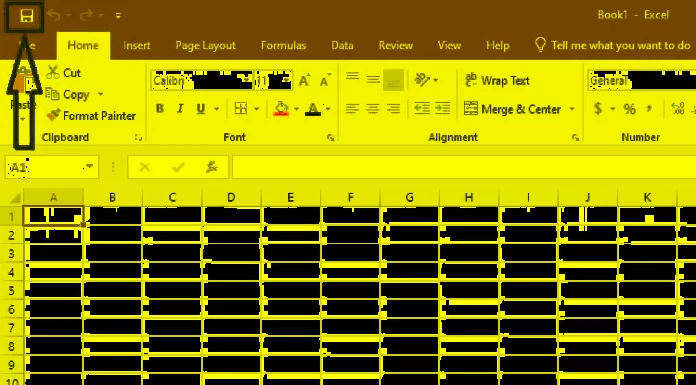Open the Clipboard dialog launcher
696x385 pixels.
[x=138, y=138]
